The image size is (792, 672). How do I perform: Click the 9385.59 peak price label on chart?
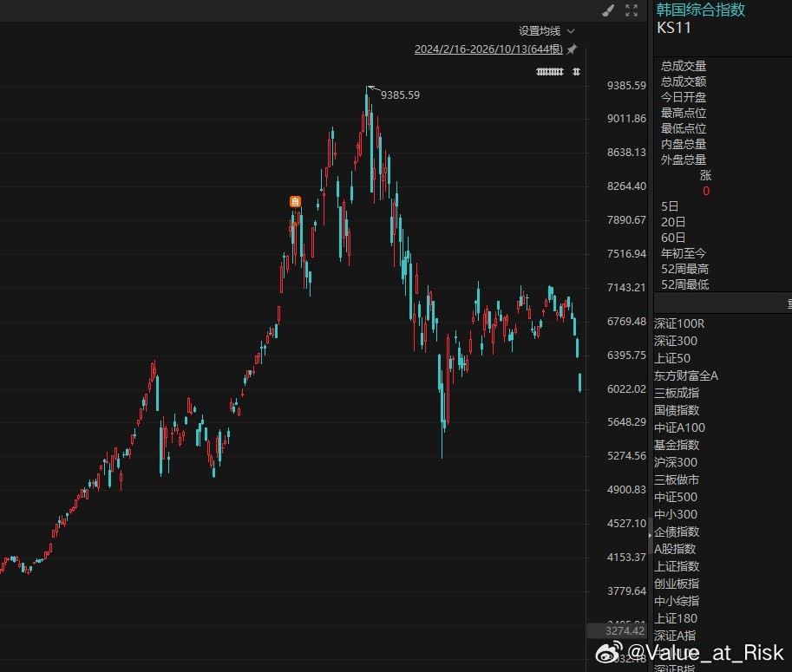pyautogui.click(x=400, y=95)
